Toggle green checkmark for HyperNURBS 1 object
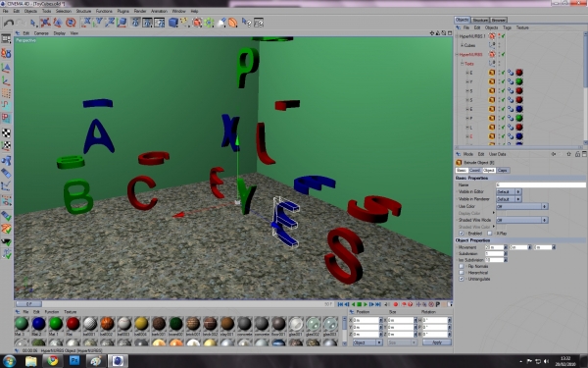Image resolution: width=588 pixels, height=368 pixels. point(504,36)
